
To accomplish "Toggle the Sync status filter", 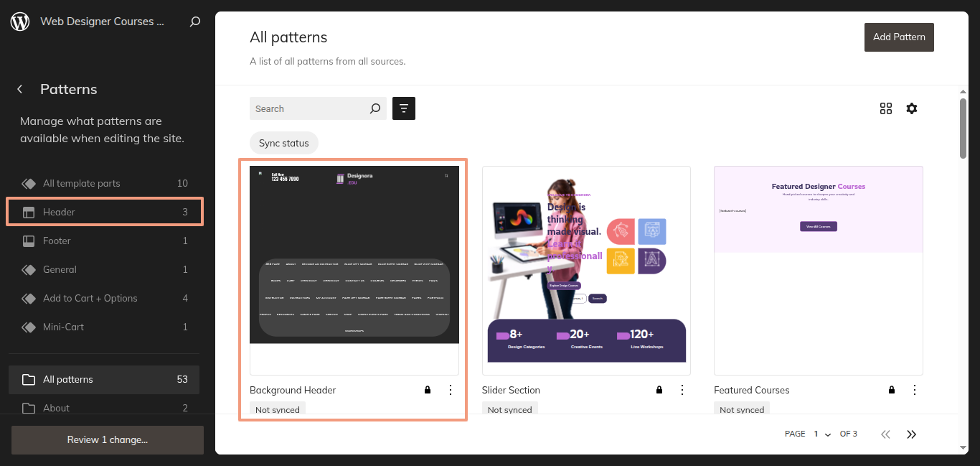I will coord(283,143).
